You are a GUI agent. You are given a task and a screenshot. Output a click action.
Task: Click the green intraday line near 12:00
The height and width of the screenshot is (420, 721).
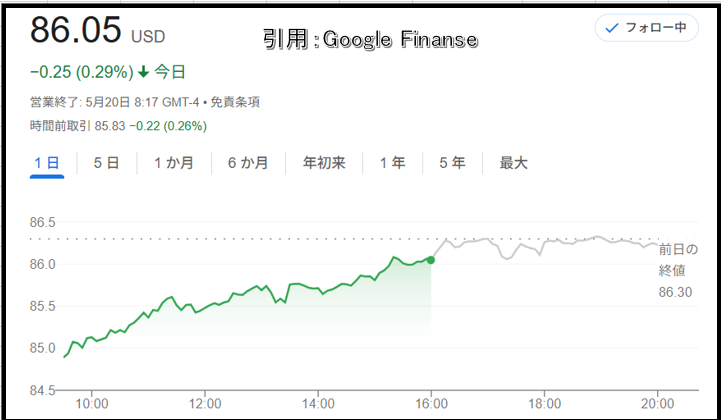pos(205,308)
